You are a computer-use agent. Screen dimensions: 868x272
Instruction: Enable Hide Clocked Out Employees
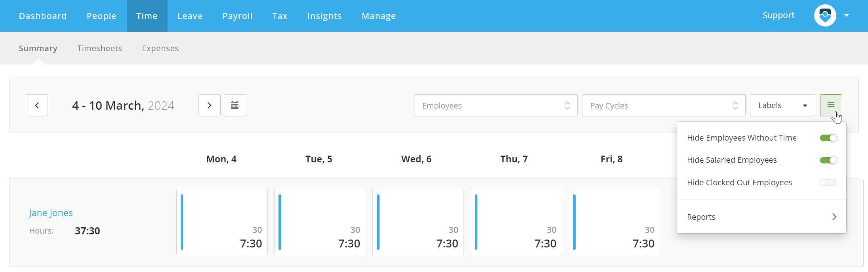[x=828, y=183]
